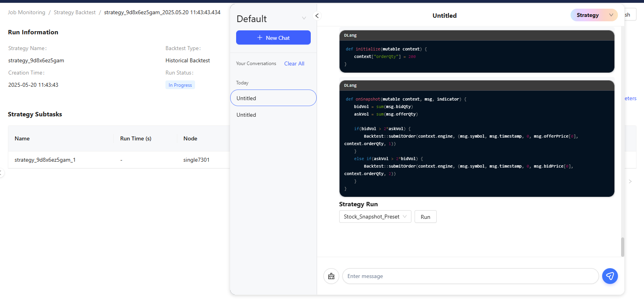Focus the Enter message input field
The image size is (644, 308).
click(x=470, y=276)
